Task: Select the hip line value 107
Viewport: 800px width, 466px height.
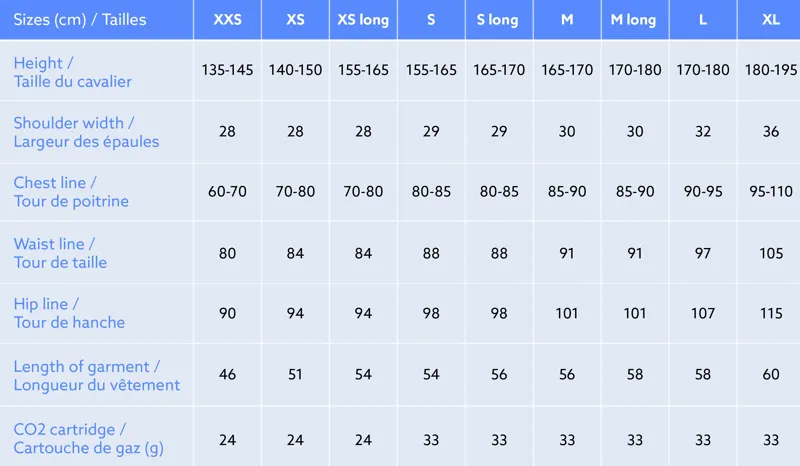Action: 702,313
